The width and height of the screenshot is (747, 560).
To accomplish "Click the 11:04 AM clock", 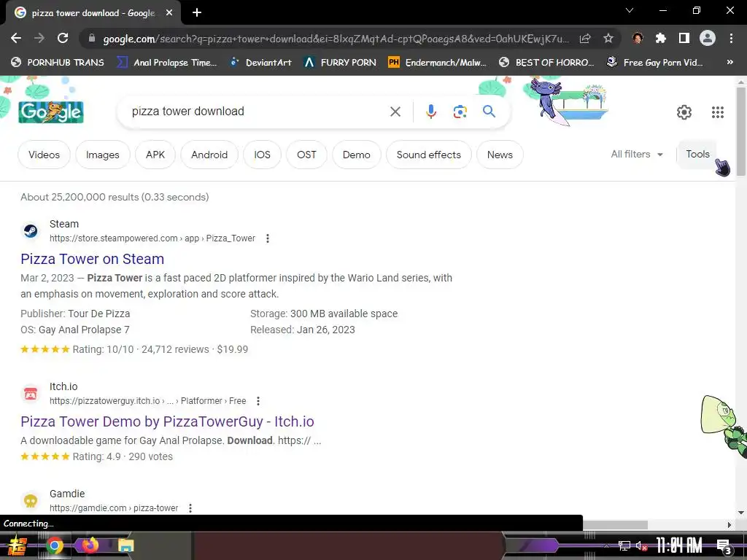I will click(679, 545).
